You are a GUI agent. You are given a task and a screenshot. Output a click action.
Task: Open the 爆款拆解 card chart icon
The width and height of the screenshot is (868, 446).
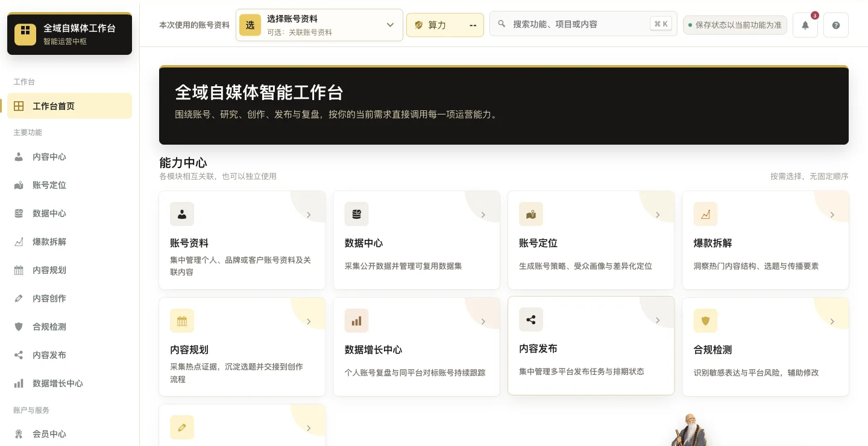[x=705, y=214]
